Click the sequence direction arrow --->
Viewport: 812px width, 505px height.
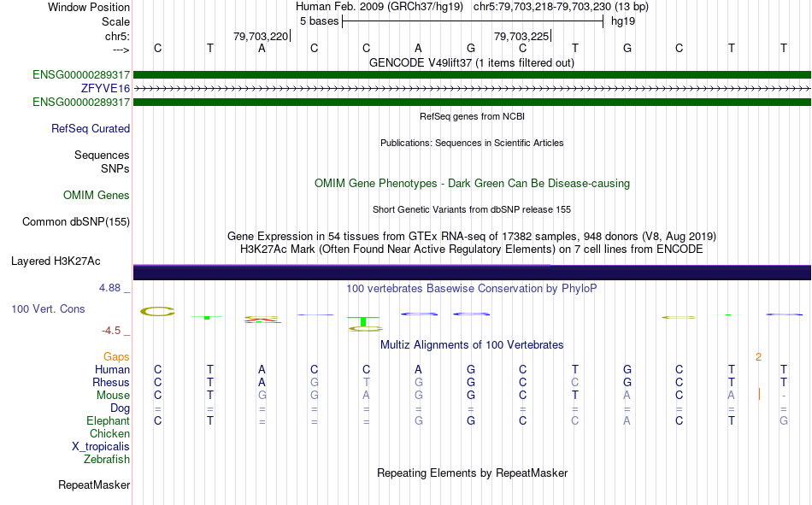tap(121, 50)
